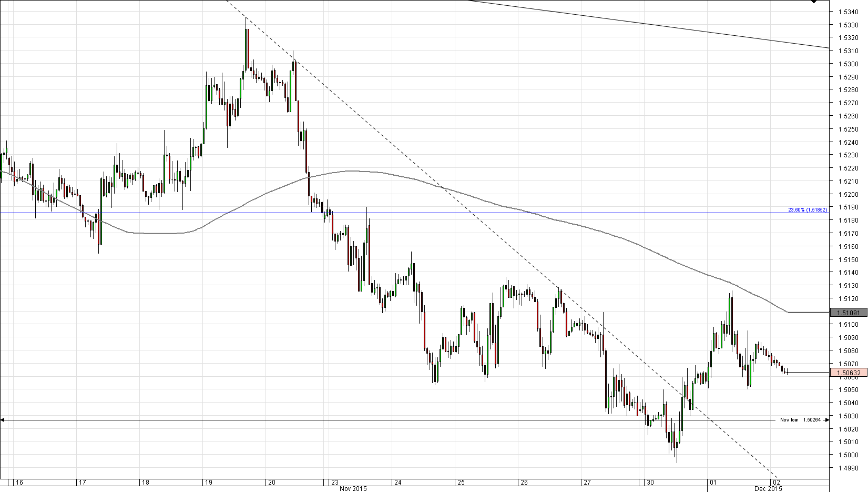The width and height of the screenshot is (868, 492).
Task: Click the date label 16 on time axis
Action: click(x=19, y=482)
